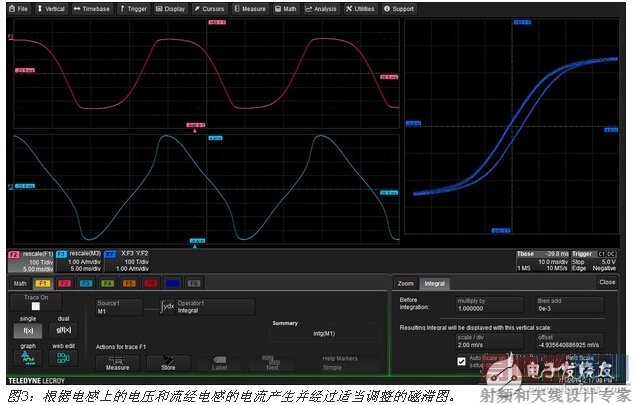Toggle the Auto Scale on setup change checkbox
Viewport: 634px width, 405px height.
tap(461, 361)
